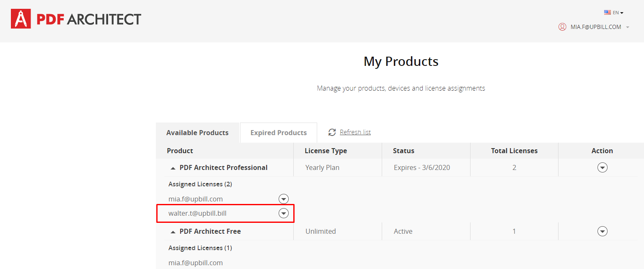Switch to the Expired Products tab
The image size is (644, 269).
[279, 133]
